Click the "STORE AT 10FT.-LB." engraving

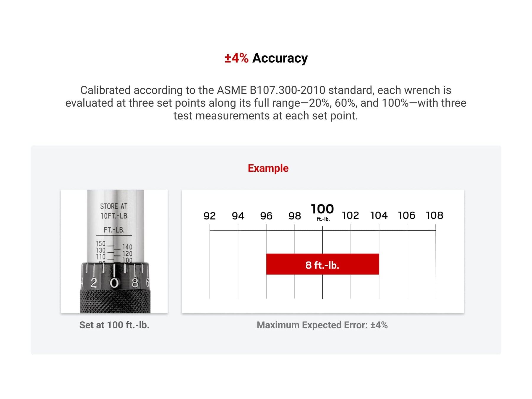[114, 211]
